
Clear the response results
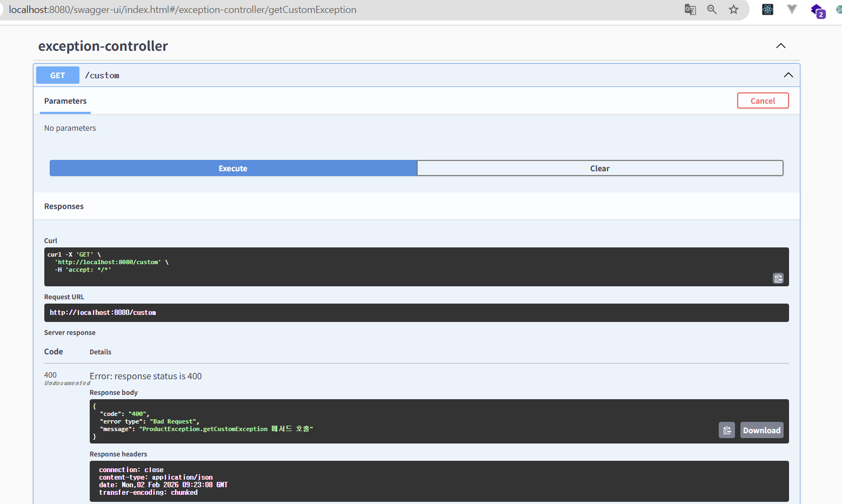coord(600,168)
